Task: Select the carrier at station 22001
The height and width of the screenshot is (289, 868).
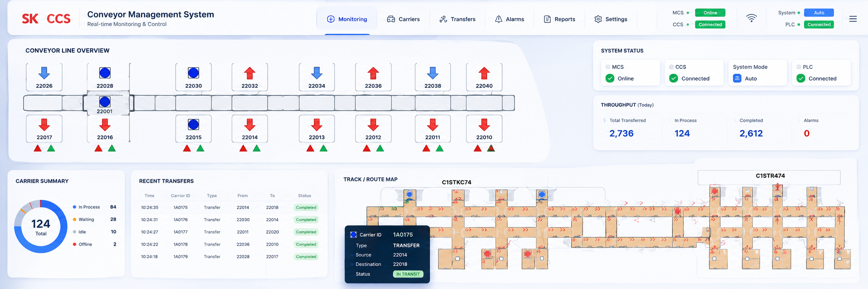Action: 105,101
